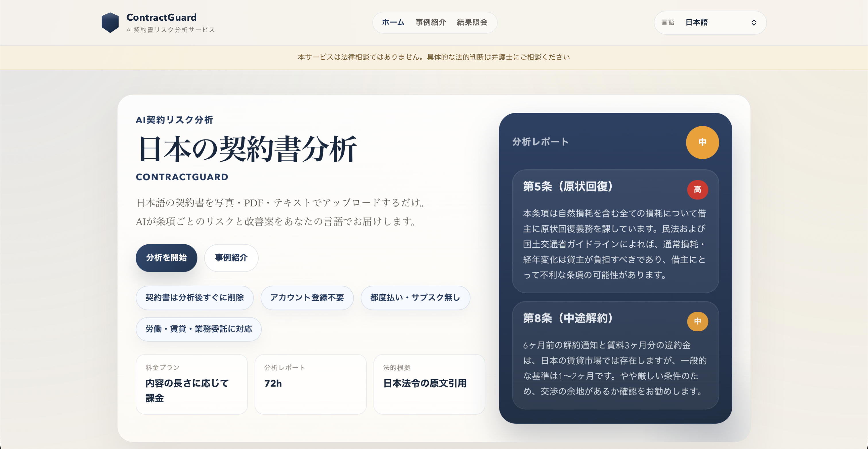868x449 pixels.
Task: Go to the ホーム nav item
Action: tap(393, 22)
